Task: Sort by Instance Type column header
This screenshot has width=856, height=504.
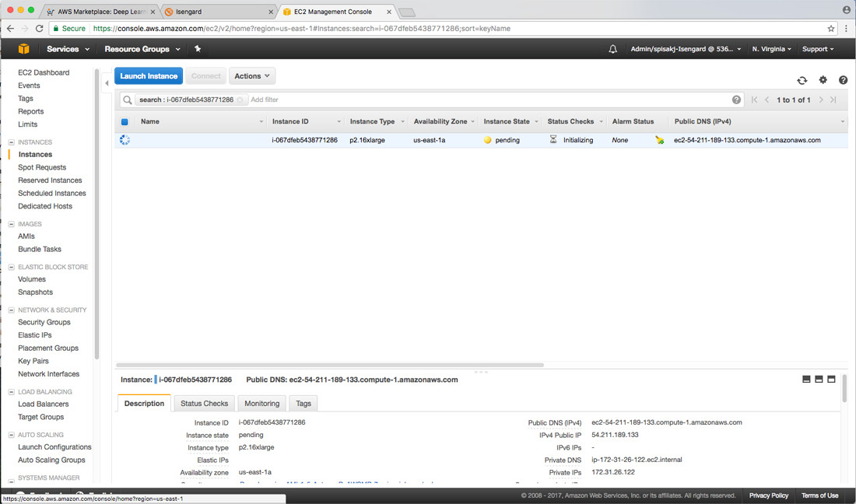Action: coord(372,121)
